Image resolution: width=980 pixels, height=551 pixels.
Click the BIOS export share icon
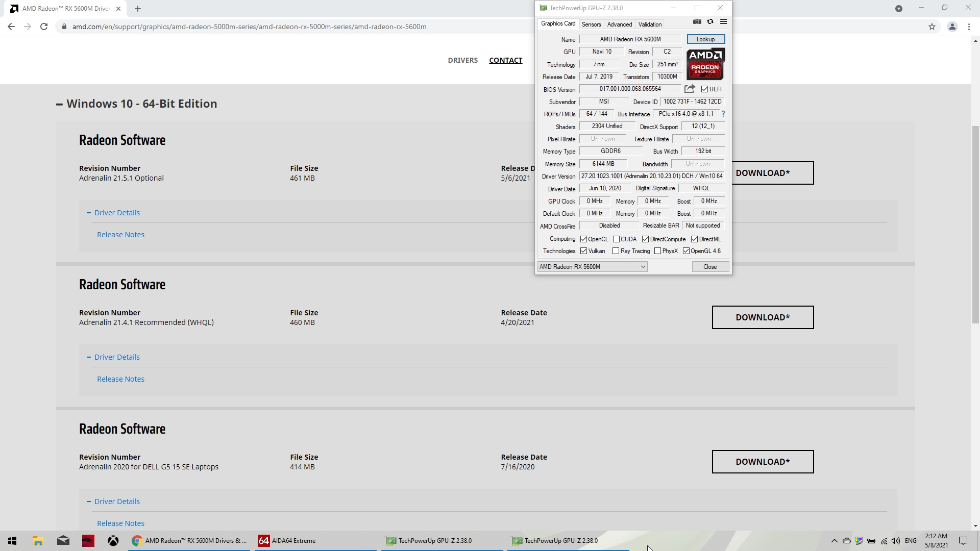(x=690, y=89)
